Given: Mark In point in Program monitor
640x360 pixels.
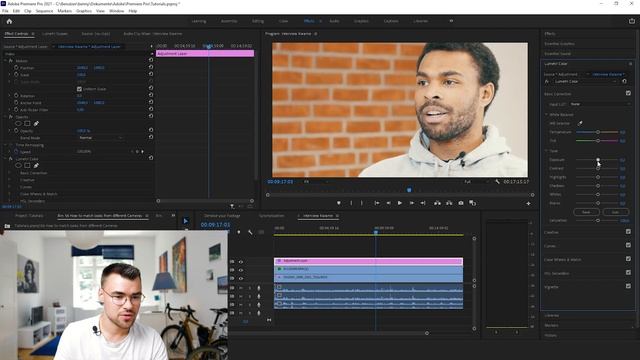Looking at the screenshot, I should pyautogui.click(x=351, y=203).
